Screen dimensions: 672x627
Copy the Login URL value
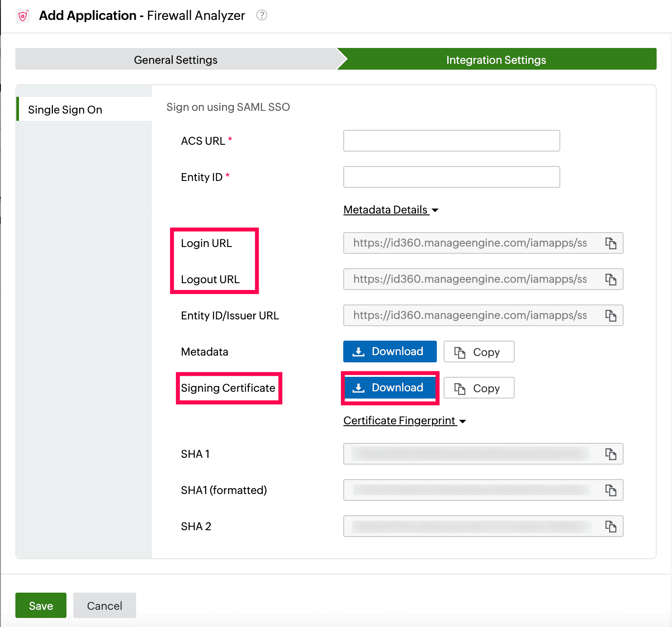[610, 243]
